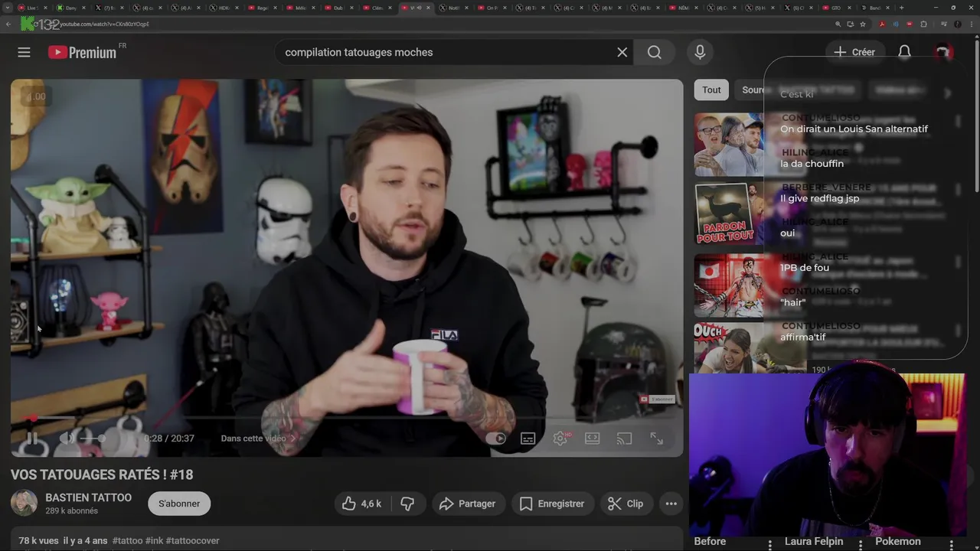Toggle autoplay switch in player

tap(496, 439)
